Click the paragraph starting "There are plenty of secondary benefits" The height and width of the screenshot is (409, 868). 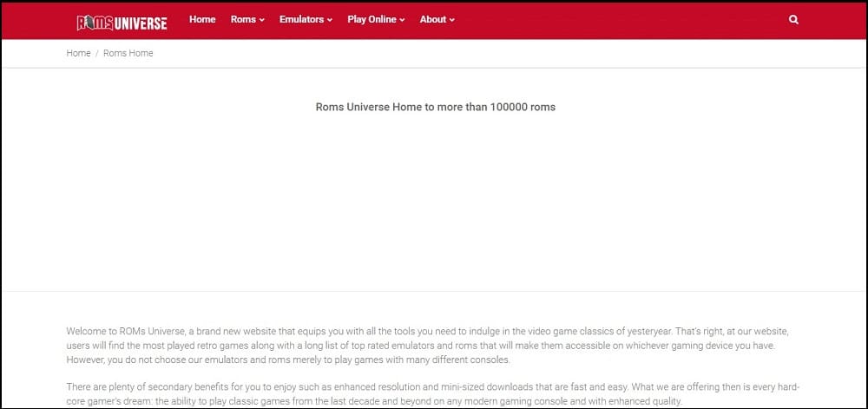[x=432, y=393]
